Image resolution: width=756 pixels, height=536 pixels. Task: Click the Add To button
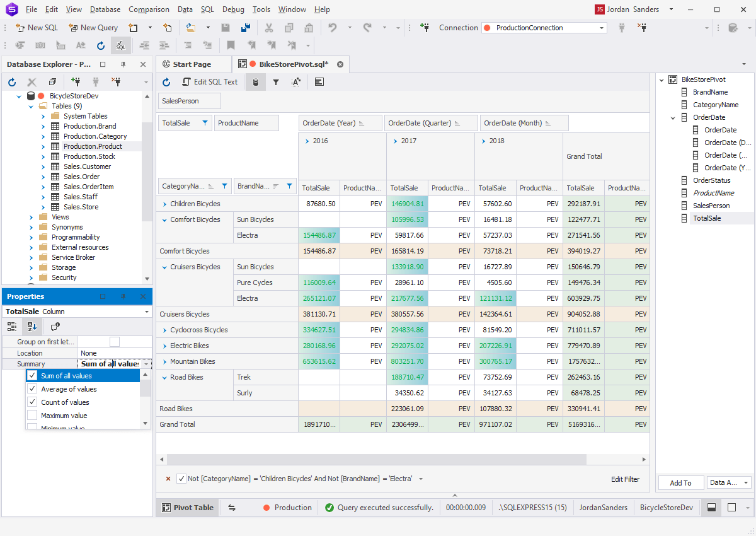click(680, 482)
